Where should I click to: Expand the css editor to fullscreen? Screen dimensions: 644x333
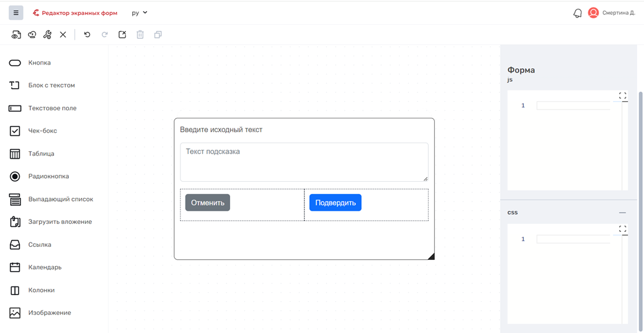tap(623, 229)
